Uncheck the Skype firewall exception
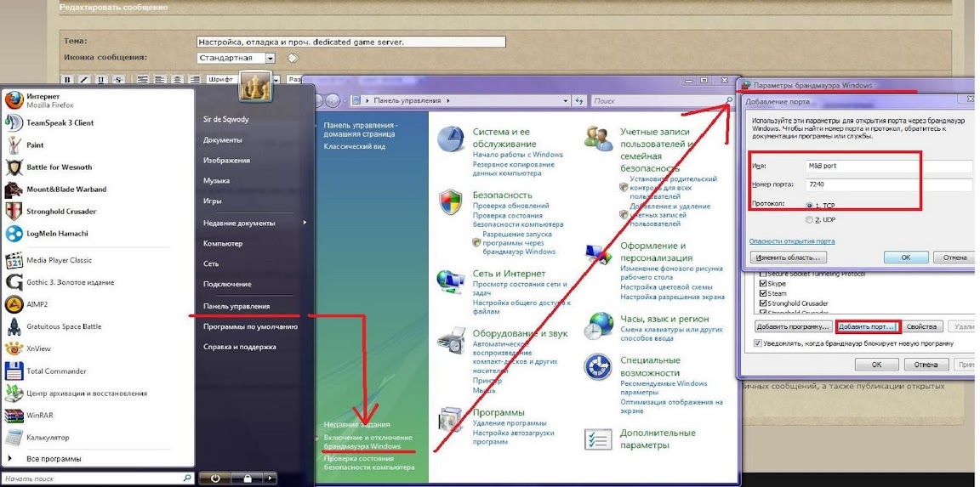980x487 pixels. [x=762, y=284]
